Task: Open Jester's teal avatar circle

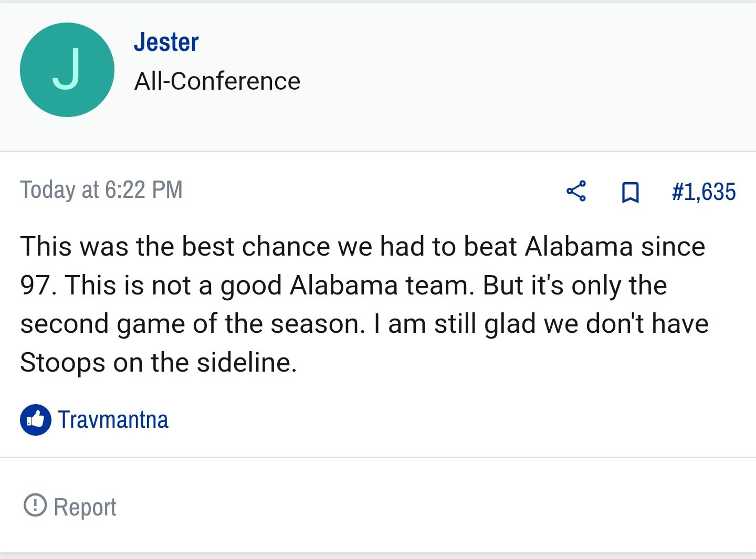Action: pos(67,70)
